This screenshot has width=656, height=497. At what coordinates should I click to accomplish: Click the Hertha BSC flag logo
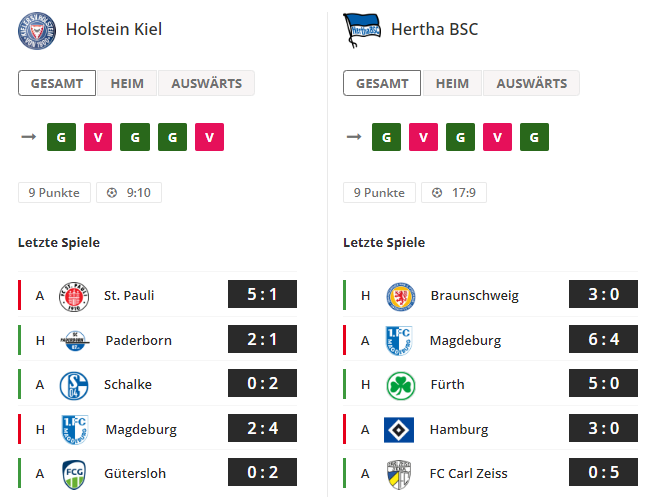[x=362, y=30]
